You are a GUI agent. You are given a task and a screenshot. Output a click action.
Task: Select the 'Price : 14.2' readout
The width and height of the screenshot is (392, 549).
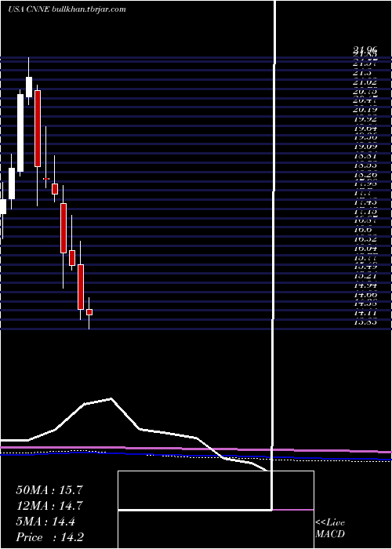click(x=49, y=537)
